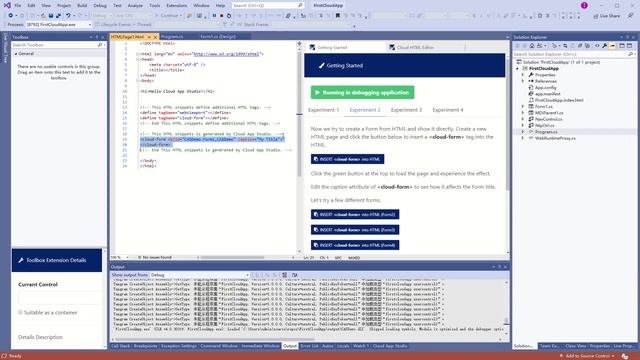Click the clear-all icon in Output window toolbar
Screen dimensions: 640x360
pos(284,275)
